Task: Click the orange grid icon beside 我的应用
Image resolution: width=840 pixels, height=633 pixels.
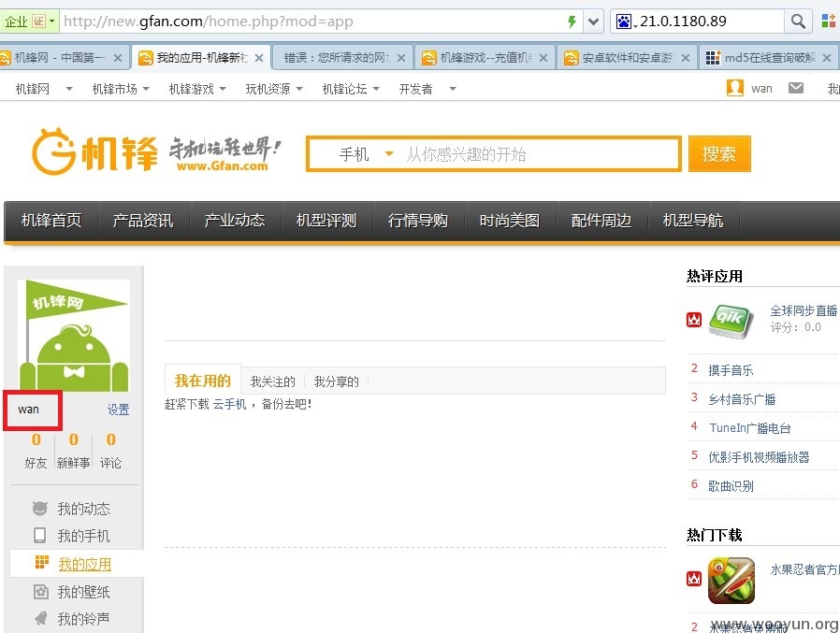Action: click(42, 562)
